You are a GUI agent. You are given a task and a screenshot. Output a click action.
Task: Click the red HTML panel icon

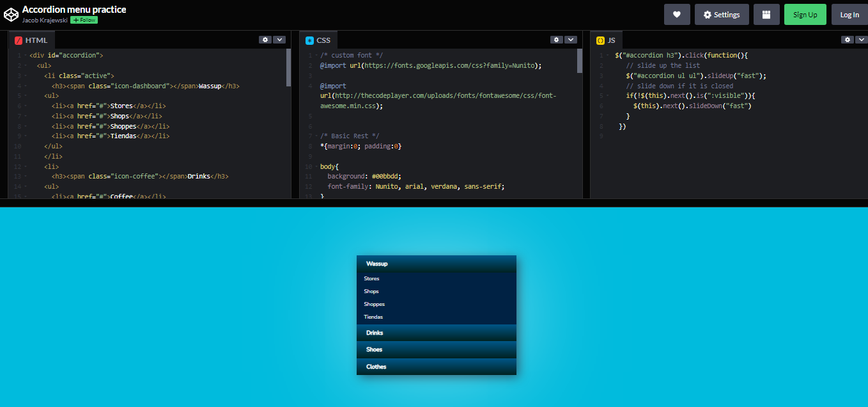19,40
